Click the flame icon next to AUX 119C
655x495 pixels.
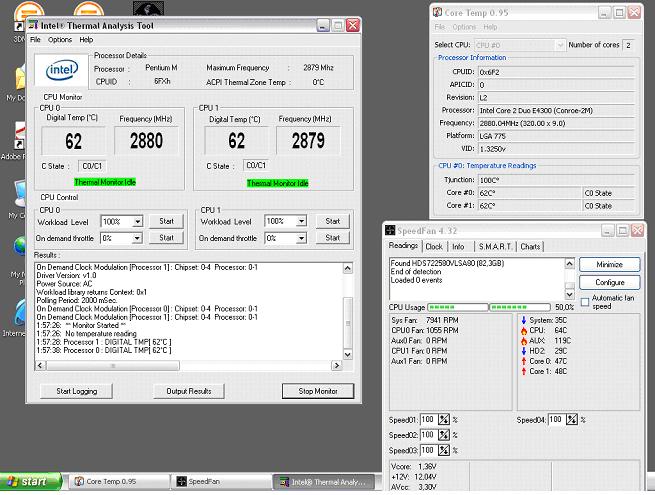click(524, 341)
